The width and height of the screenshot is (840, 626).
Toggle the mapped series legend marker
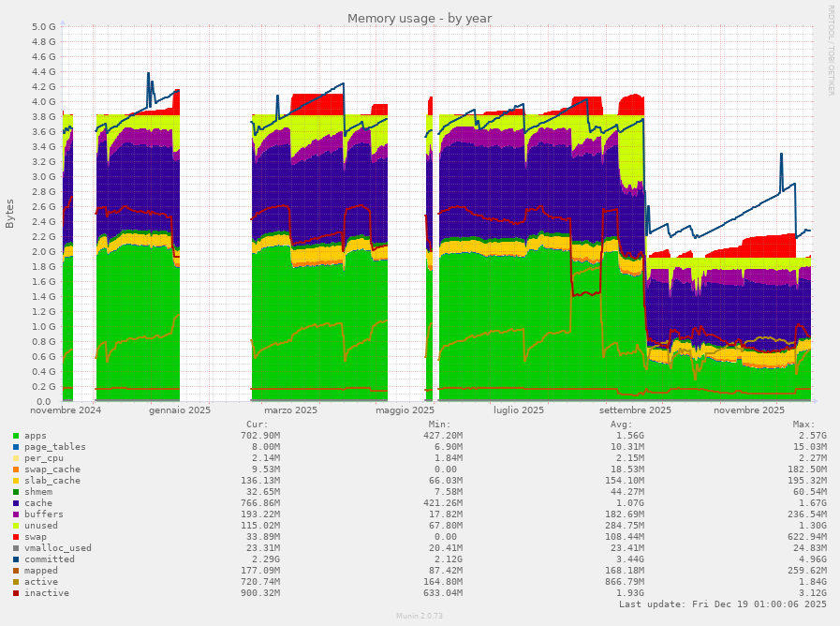point(15,570)
